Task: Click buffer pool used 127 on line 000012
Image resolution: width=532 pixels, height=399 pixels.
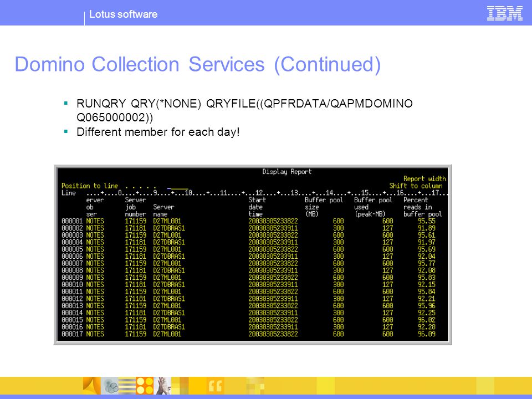Action: (387, 299)
